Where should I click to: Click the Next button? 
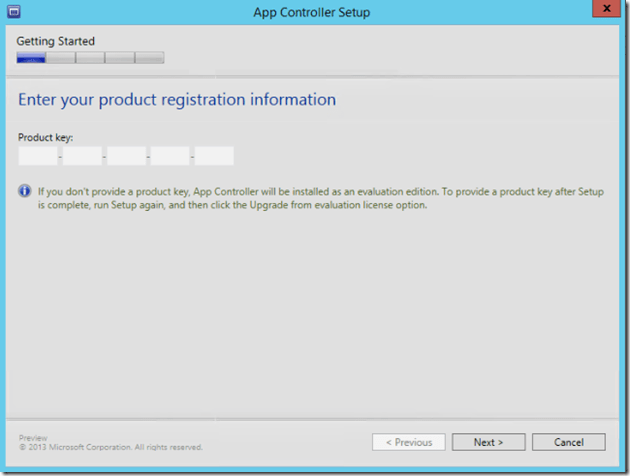click(x=487, y=442)
